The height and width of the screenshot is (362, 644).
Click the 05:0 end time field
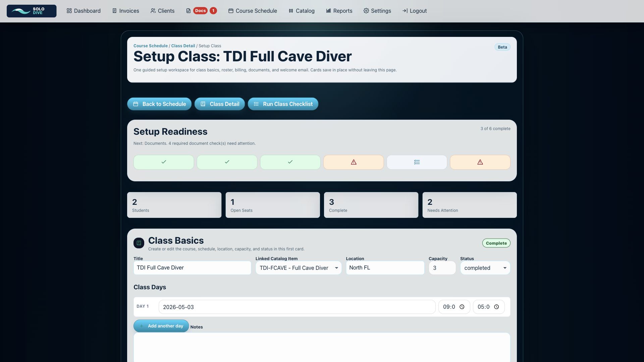489,307
